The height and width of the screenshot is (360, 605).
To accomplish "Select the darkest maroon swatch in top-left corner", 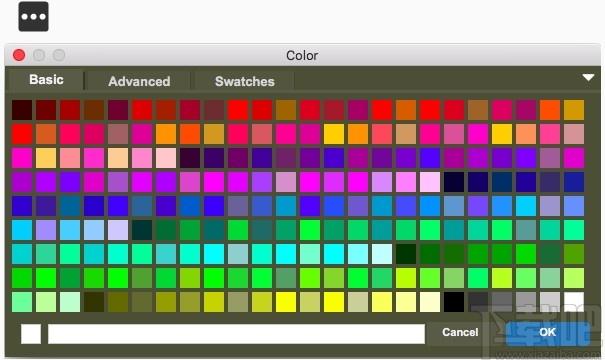I will coord(22,110).
